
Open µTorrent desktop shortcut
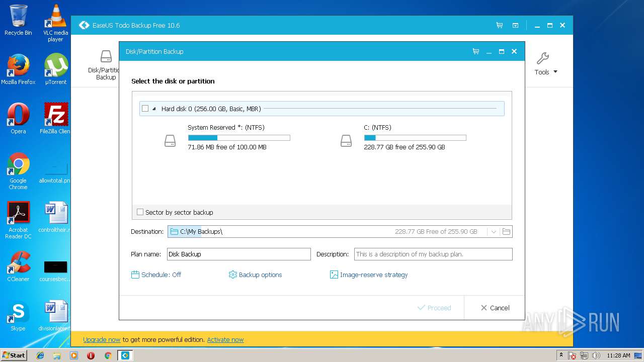coord(55,69)
